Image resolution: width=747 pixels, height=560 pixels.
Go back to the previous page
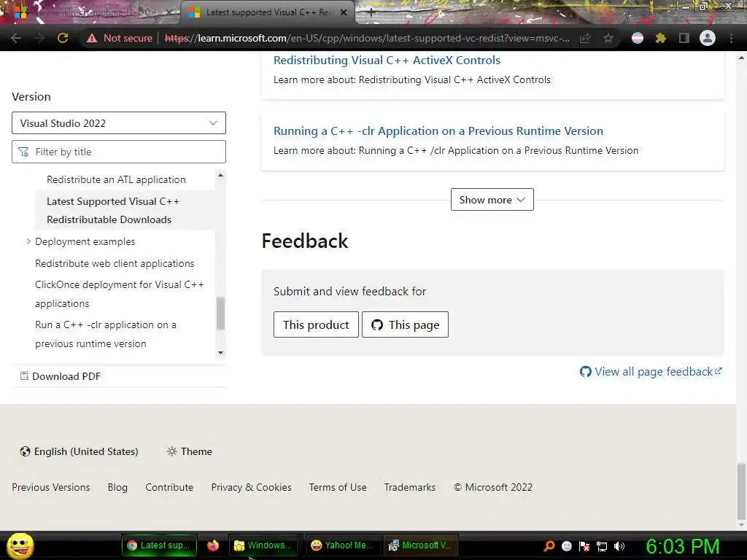pos(16,38)
